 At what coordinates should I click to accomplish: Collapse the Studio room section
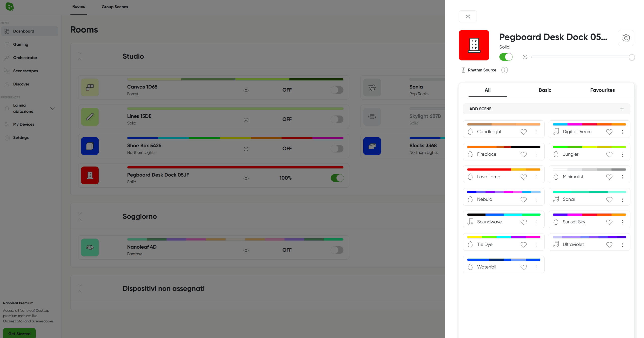click(80, 56)
